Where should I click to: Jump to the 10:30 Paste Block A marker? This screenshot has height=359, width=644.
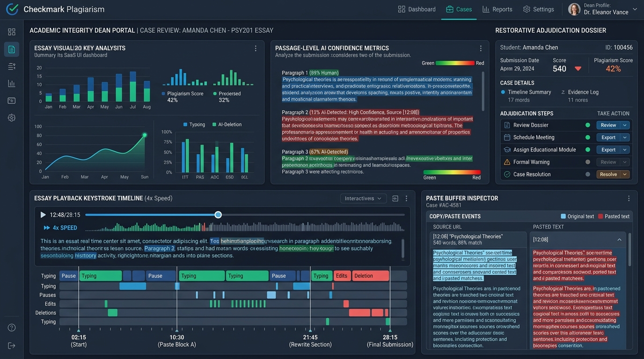[x=177, y=341]
